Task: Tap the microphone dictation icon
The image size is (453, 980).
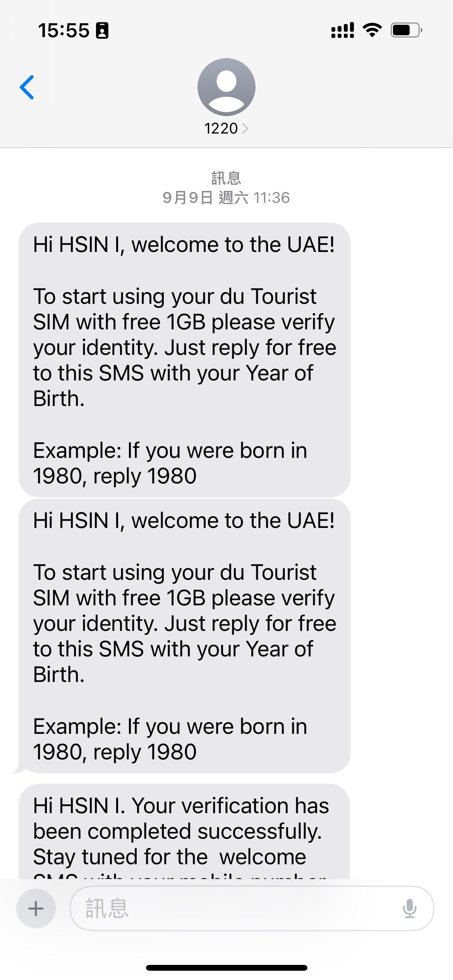Action: pyautogui.click(x=409, y=908)
